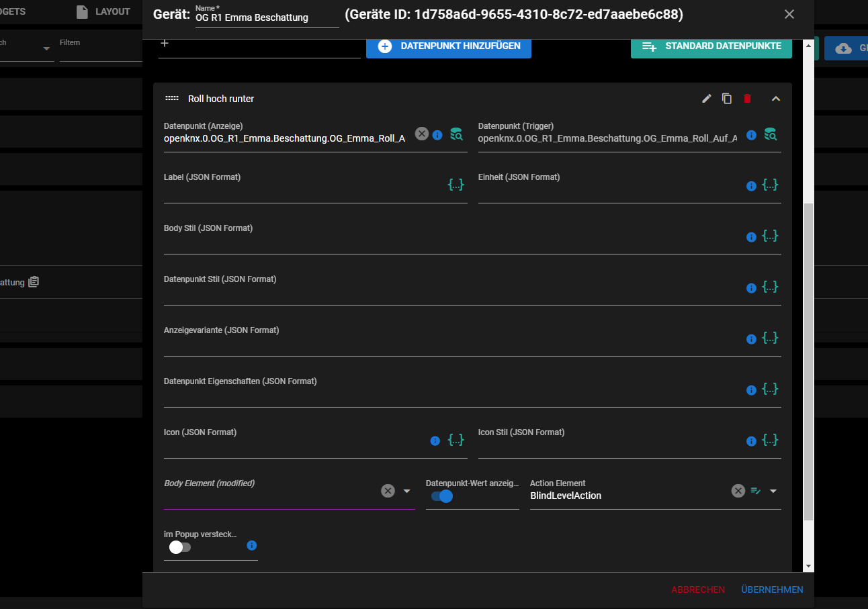Click the Datenpunkt (Trigger) input field
Viewport: 868px width, 609px height.
(x=608, y=138)
